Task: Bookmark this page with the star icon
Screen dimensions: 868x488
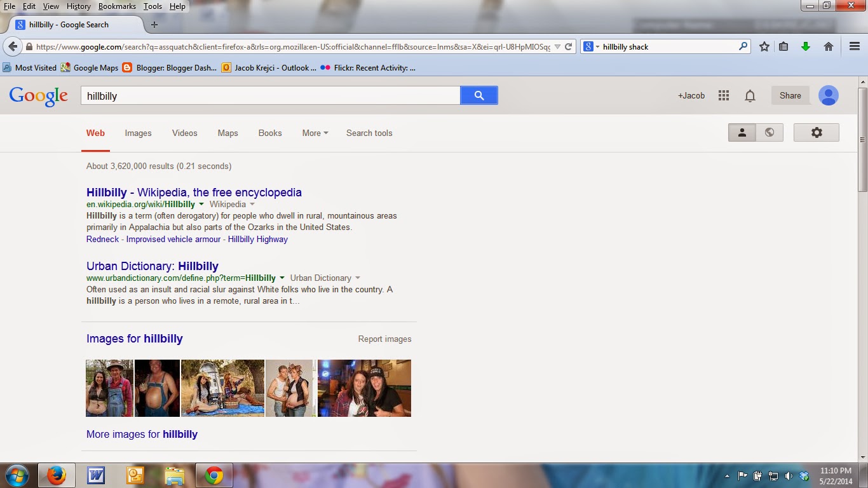Action: 764,46
